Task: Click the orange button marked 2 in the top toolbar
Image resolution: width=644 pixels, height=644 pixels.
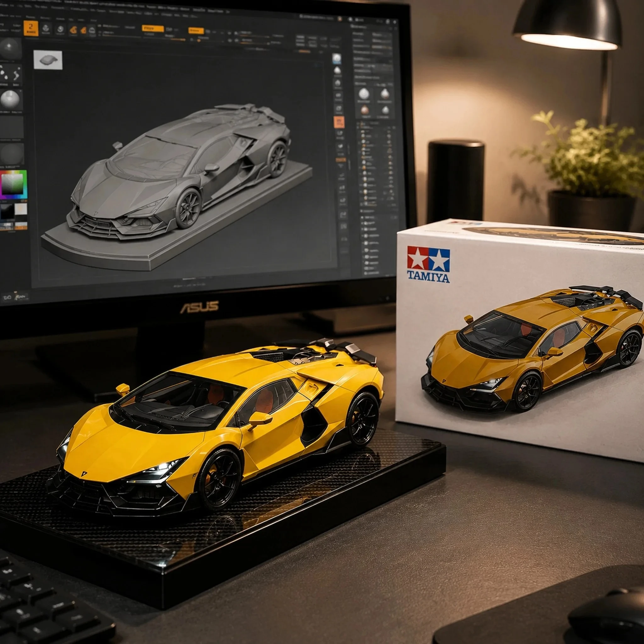Action: tap(31, 28)
